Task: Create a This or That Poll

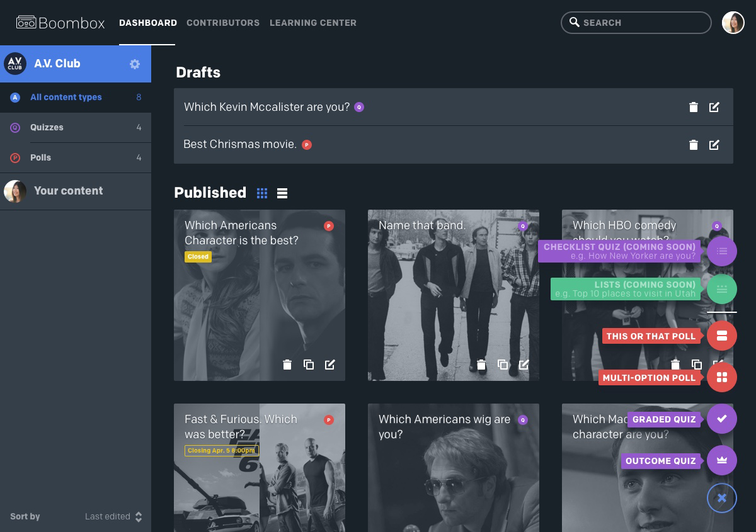Action: coord(722,336)
